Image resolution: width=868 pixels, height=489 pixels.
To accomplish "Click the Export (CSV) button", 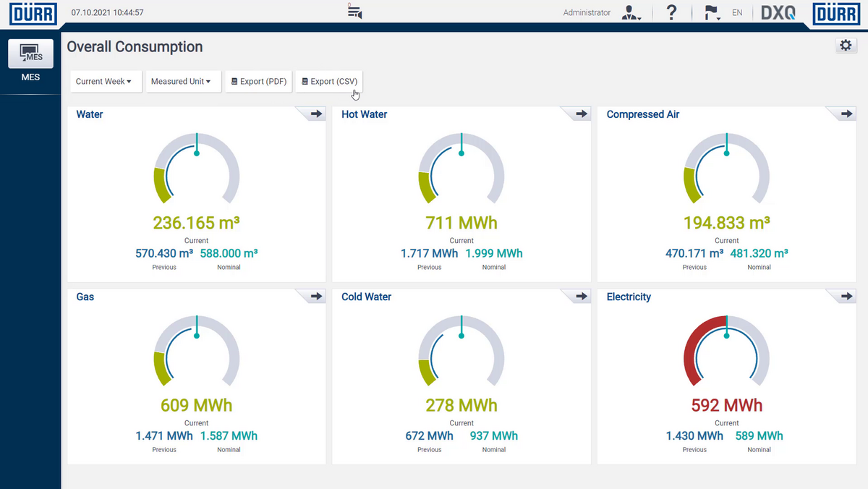I will pos(329,82).
